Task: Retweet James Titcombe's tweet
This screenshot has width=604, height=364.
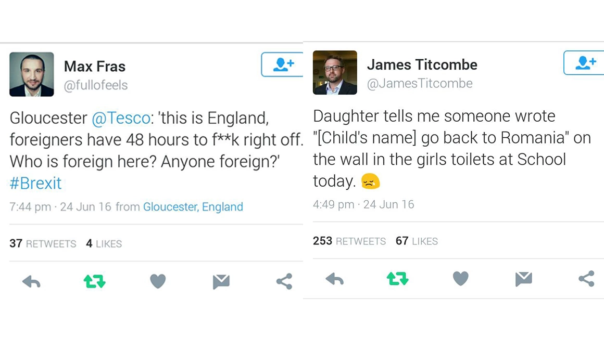Action: tap(397, 279)
